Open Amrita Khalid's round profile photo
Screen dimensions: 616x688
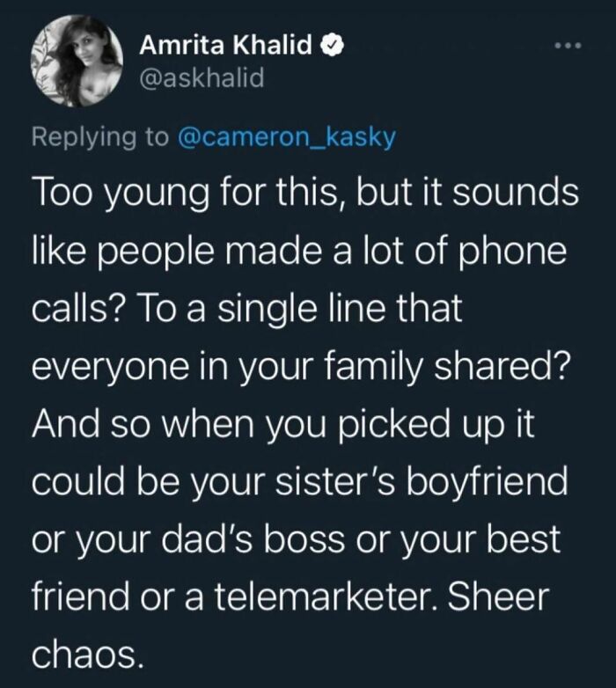pyautogui.click(x=77, y=61)
